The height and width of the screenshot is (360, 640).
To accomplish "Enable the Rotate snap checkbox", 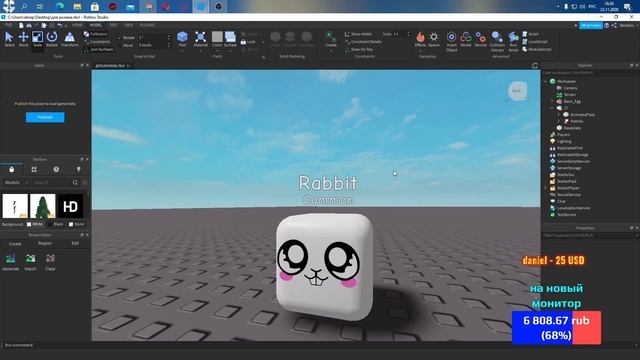I will pyautogui.click(x=120, y=38).
